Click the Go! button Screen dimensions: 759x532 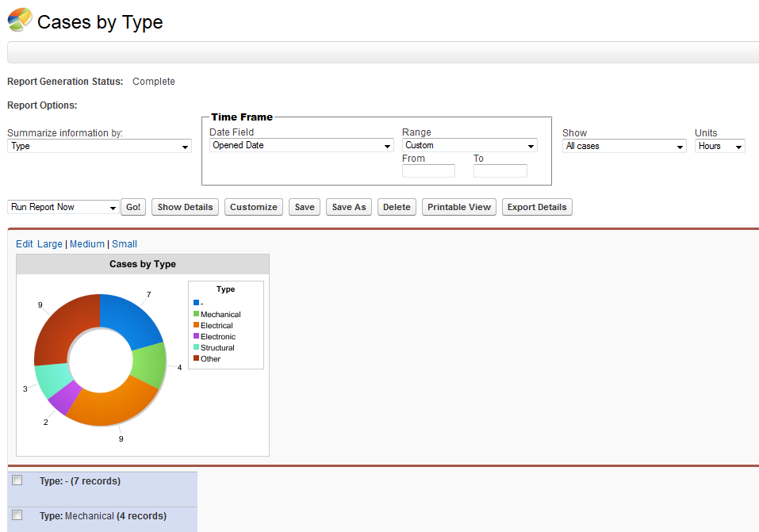[133, 207]
